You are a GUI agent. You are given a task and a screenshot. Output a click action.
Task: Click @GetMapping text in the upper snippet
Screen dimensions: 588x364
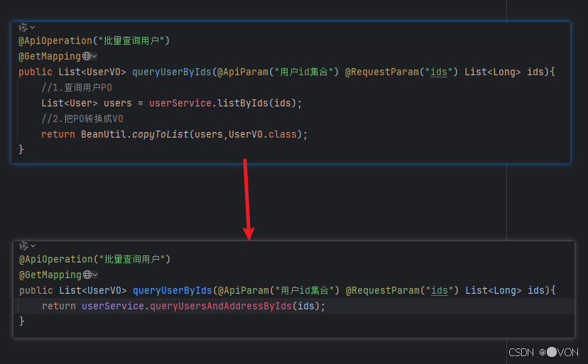point(50,56)
